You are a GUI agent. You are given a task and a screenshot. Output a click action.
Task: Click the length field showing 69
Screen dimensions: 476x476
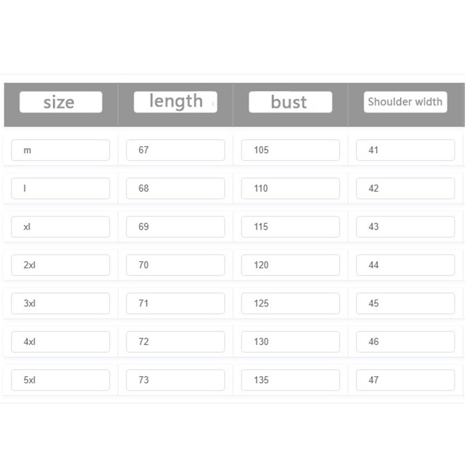(x=176, y=227)
